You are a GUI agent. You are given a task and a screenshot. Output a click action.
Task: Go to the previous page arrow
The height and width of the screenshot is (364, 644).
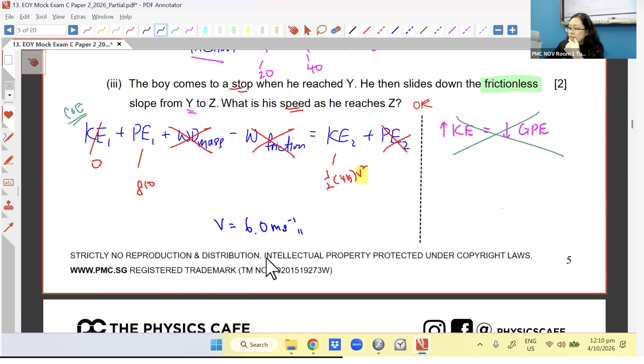point(9,30)
